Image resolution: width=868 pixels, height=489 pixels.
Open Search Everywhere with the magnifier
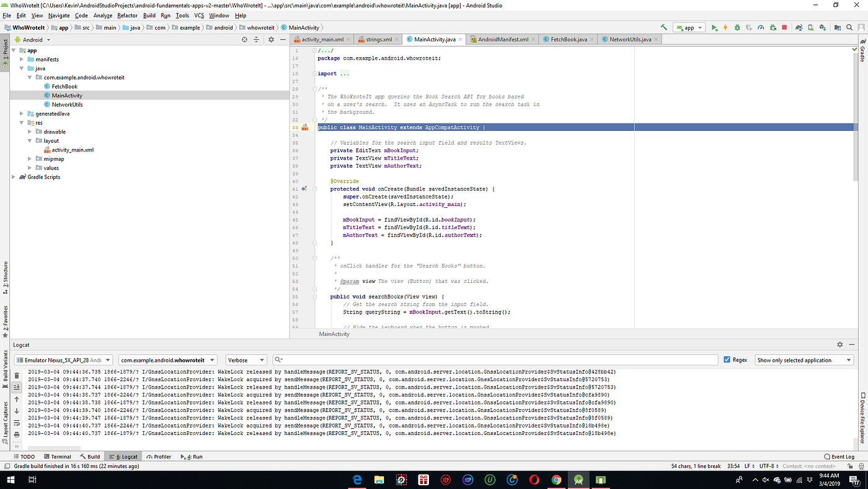(x=849, y=27)
